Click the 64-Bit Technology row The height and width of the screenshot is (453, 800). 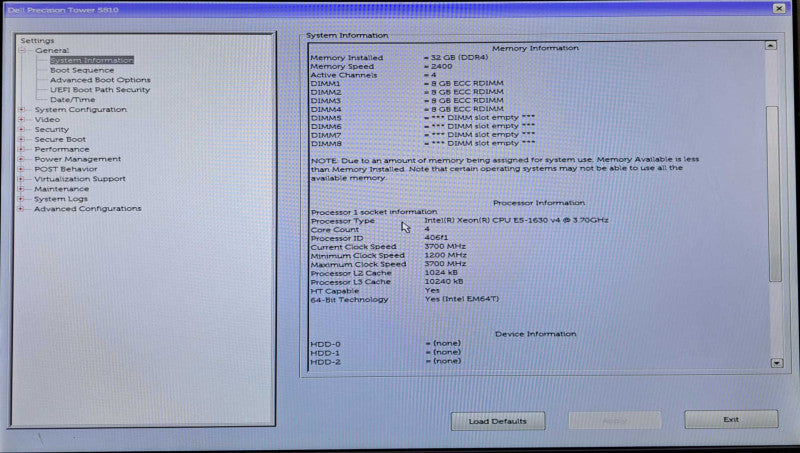coord(405,299)
